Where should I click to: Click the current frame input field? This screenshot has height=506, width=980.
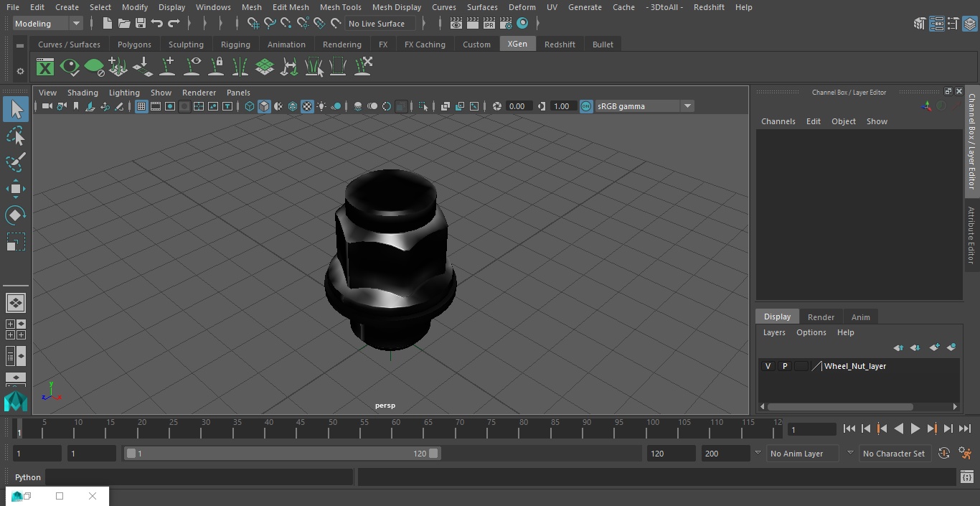click(811, 430)
